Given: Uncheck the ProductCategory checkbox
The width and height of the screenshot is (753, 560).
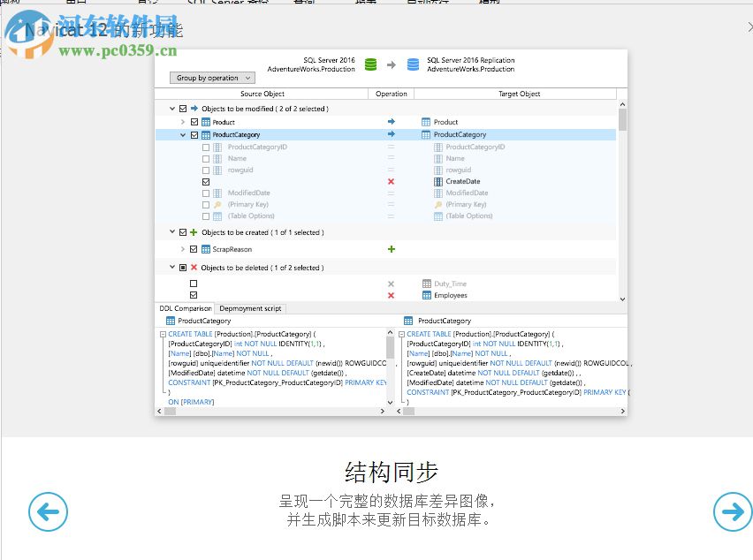Looking at the screenshot, I should pos(194,134).
